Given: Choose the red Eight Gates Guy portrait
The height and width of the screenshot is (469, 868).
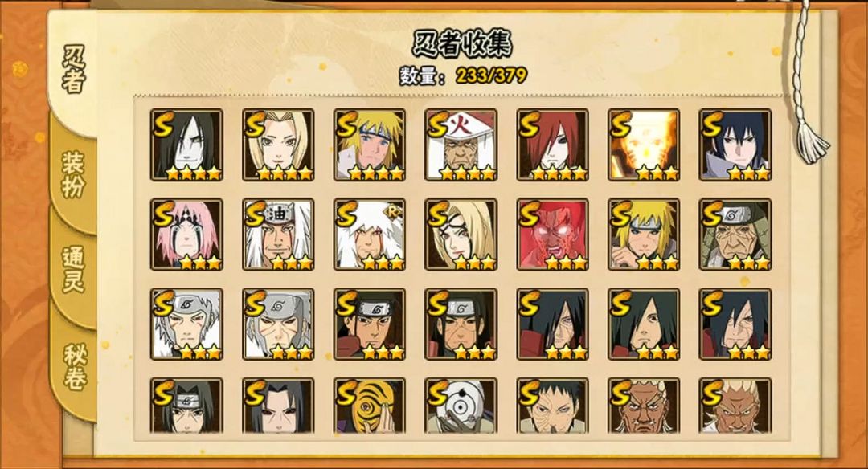Looking at the screenshot, I should point(552,234).
